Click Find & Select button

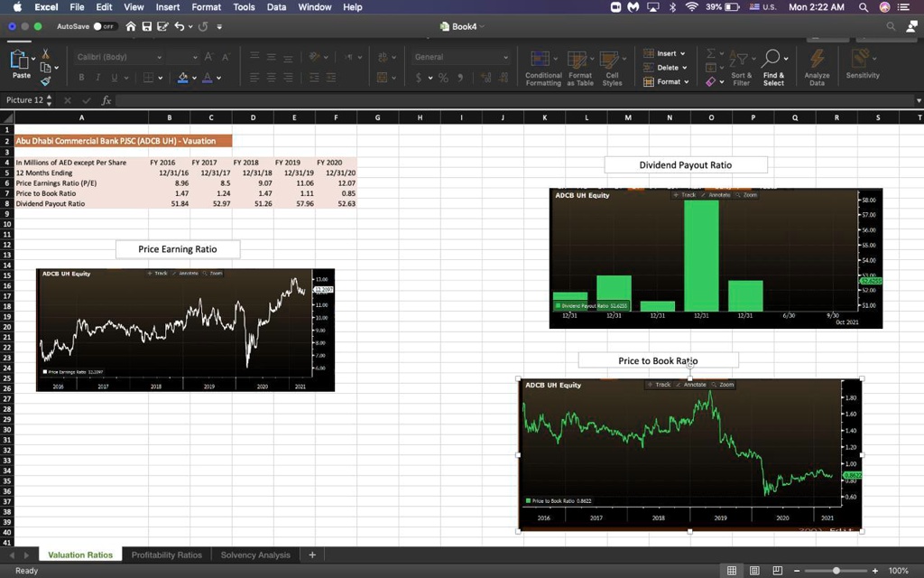click(773, 69)
